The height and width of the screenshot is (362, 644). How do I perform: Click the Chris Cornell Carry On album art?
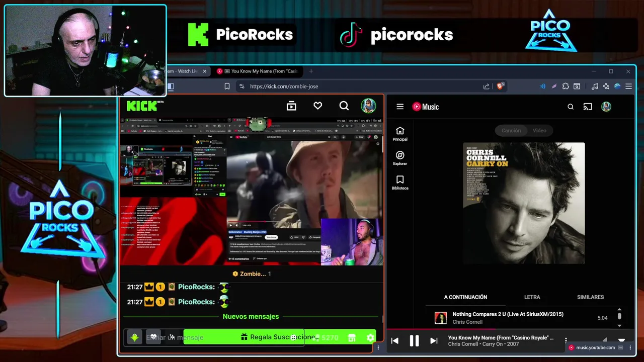524,203
